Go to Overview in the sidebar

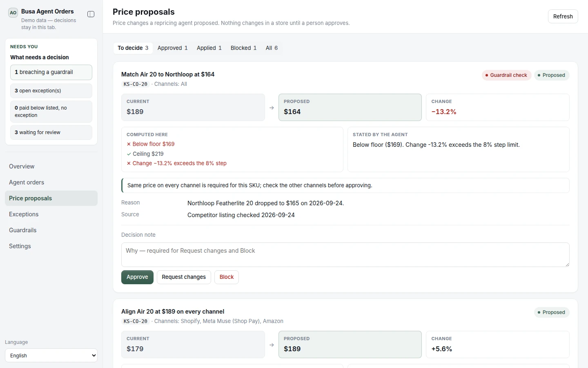[51, 166]
